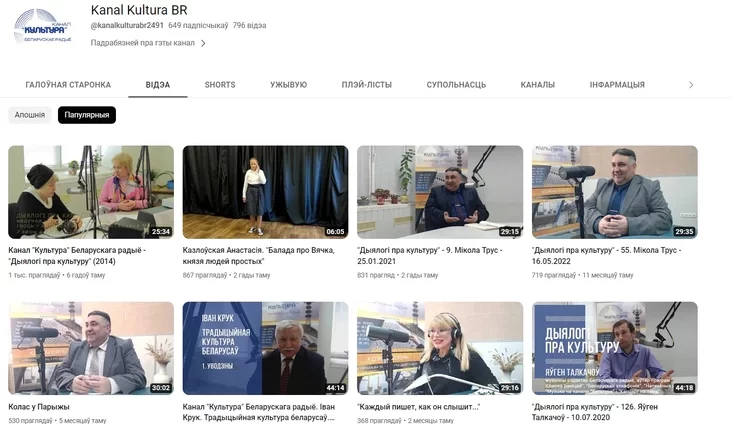Show more tabs with right arrow
Screen dimensions: 732x424
[x=691, y=85]
